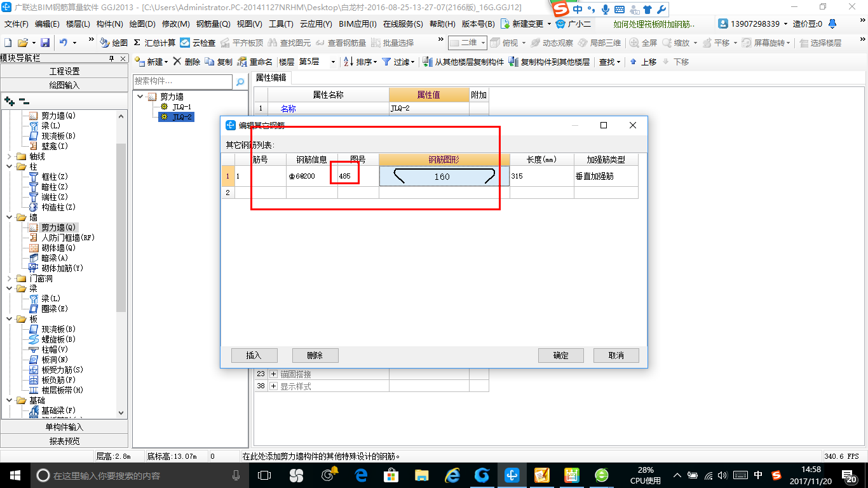Select 框柱(Z) in navigator tree
This screenshot has width=868, height=488.
pos(55,177)
